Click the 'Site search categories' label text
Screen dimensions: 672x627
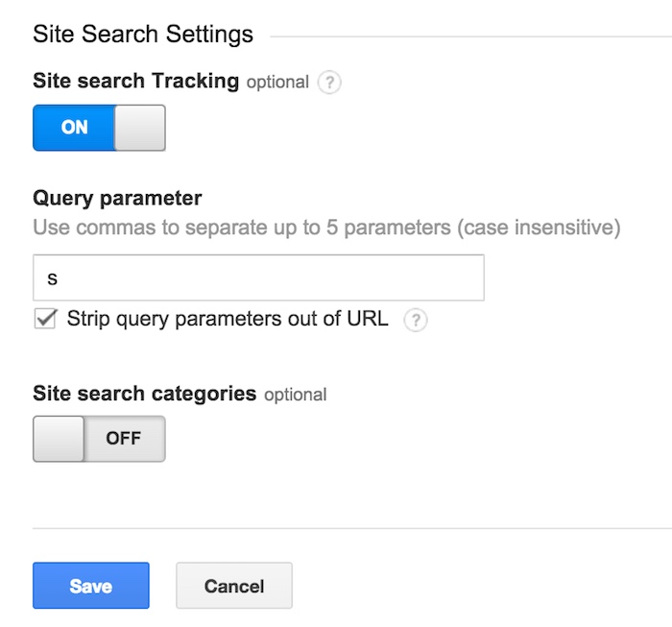pos(144,394)
